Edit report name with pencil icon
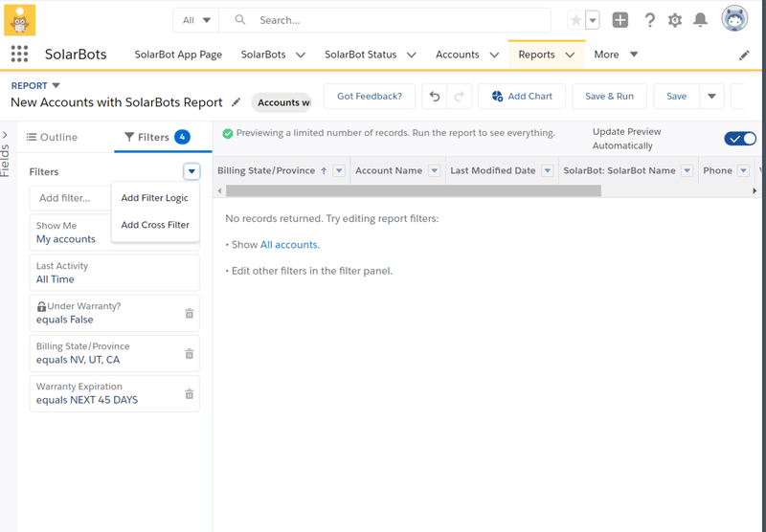 [236, 102]
